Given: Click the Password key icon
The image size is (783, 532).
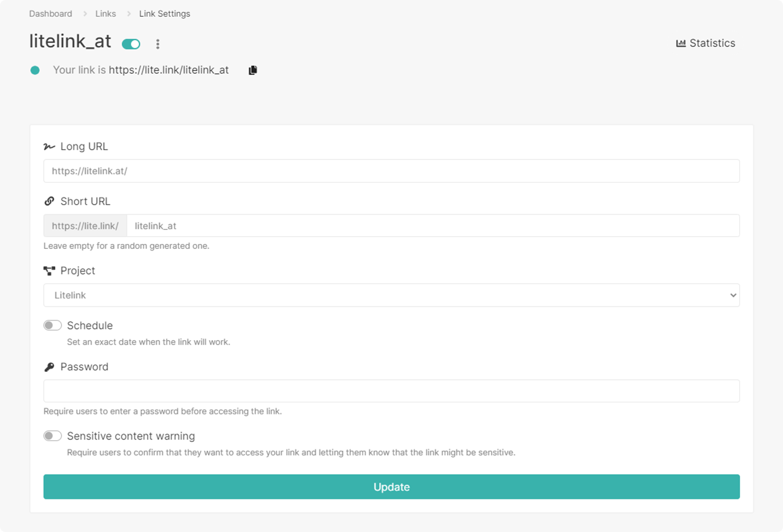Looking at the screenshot, I should pyautogui.click(x=49, y=367).
